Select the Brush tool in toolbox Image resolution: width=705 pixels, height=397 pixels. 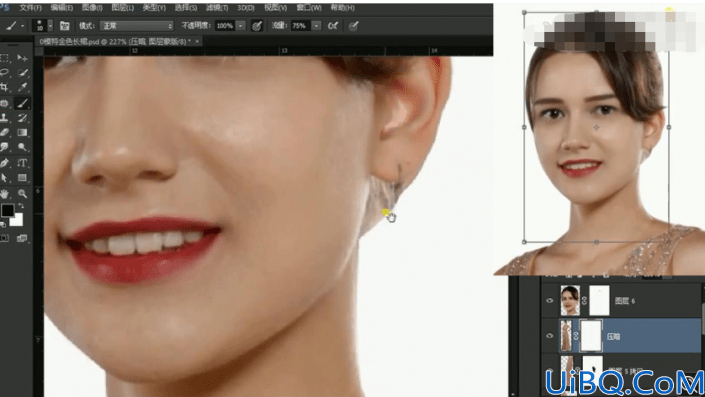(22, 103)
